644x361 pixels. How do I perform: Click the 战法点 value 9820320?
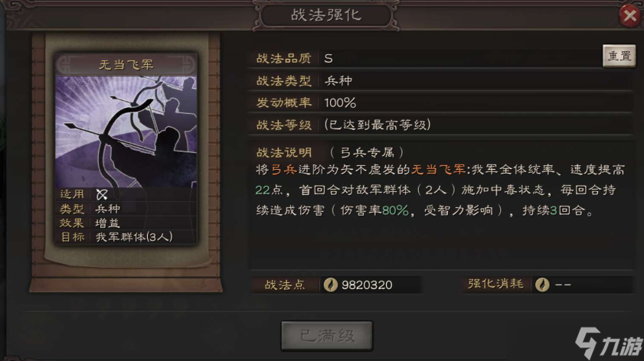367,285
